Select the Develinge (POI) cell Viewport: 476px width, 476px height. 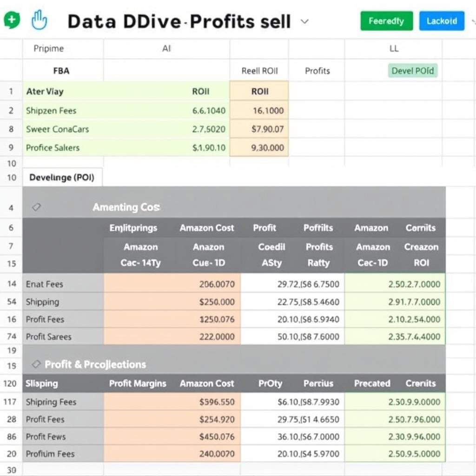[x=61, y=178]
